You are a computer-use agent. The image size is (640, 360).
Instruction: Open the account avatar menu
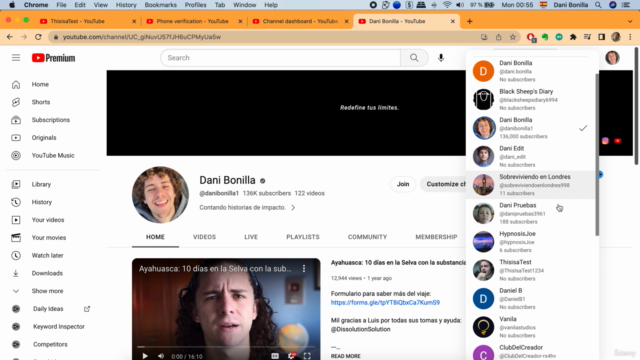click(x=612, y=58)
